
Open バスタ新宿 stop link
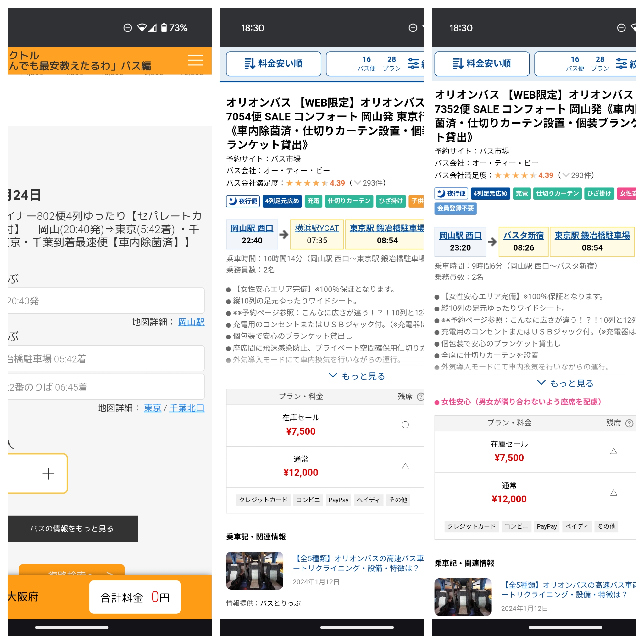coord(524,236)
